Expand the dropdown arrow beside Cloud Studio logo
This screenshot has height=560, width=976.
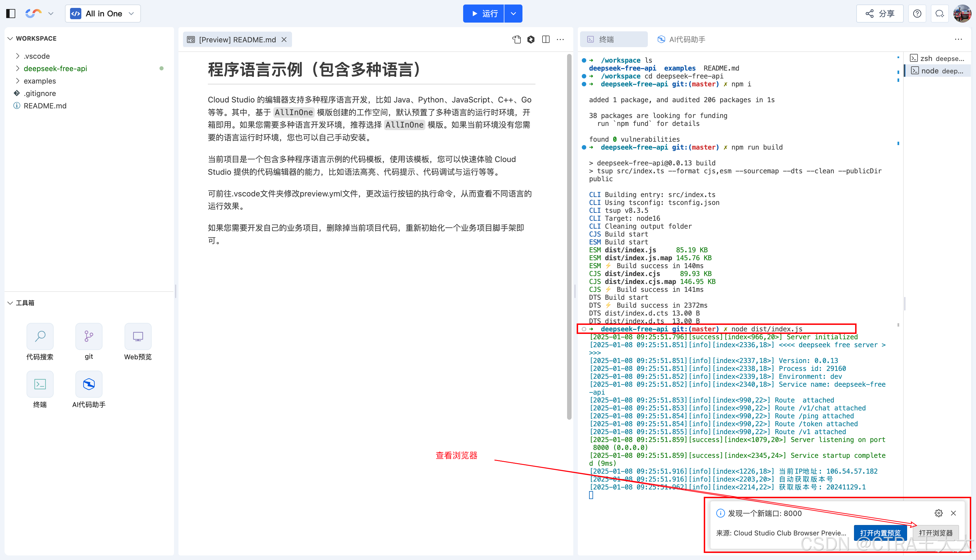click(51, 14)
